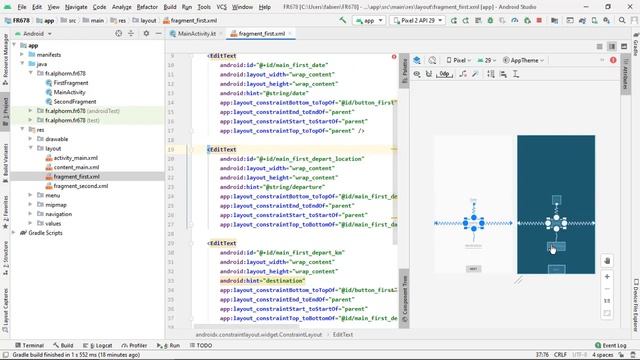The width and height of the screenshot is (640, 360).
Task: Expand Gradle Scripts node
Action: click(14, 233)
